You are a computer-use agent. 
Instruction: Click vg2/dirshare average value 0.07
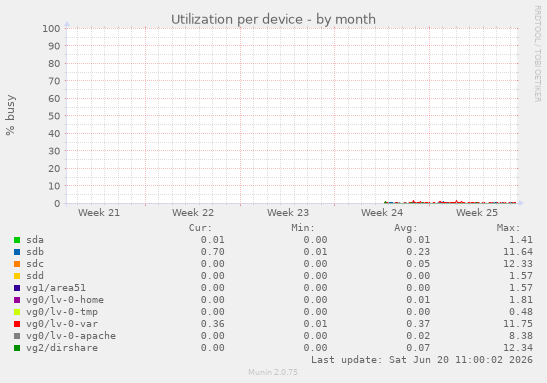(418, 348)
